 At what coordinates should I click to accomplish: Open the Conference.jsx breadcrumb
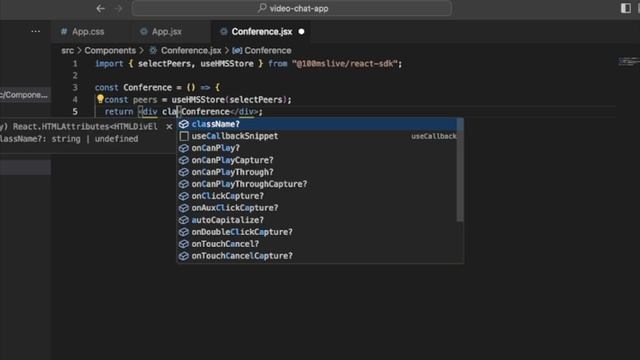(x=191, y=51)
